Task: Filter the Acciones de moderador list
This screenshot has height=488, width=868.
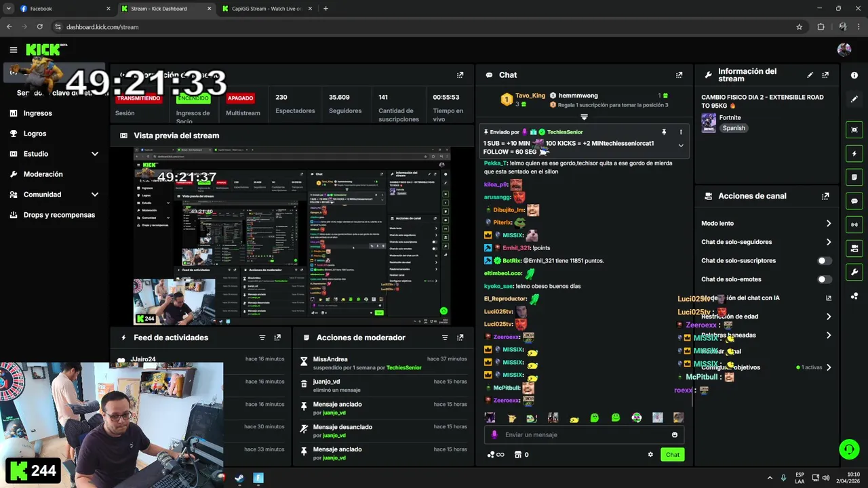Action: [445, 338]
